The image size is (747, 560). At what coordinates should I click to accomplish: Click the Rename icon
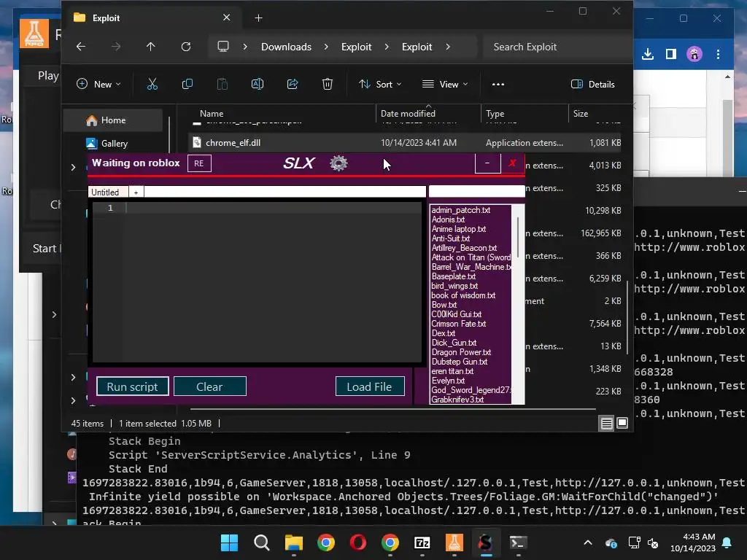258,85
